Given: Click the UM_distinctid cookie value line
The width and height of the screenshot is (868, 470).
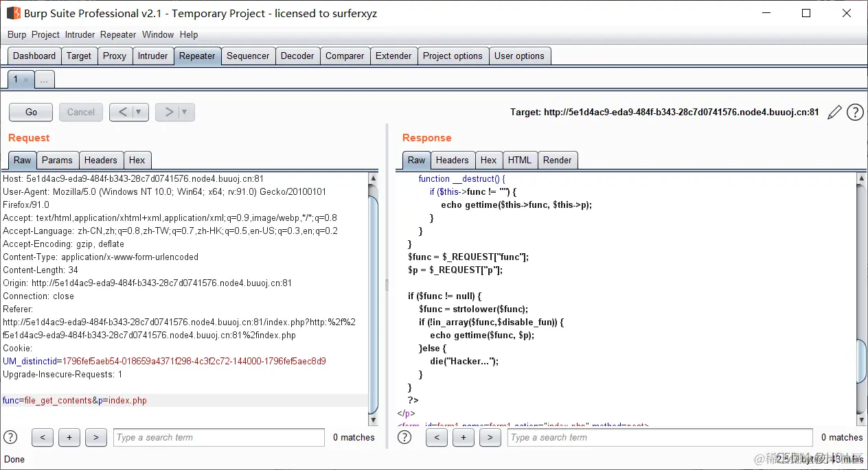Looking at the screenshot, I should [x=164, y=361].
